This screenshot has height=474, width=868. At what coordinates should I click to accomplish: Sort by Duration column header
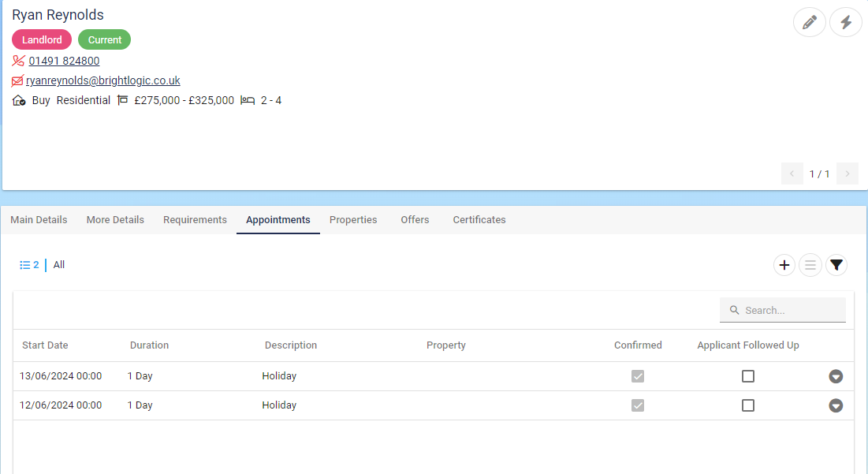point(149,345)
